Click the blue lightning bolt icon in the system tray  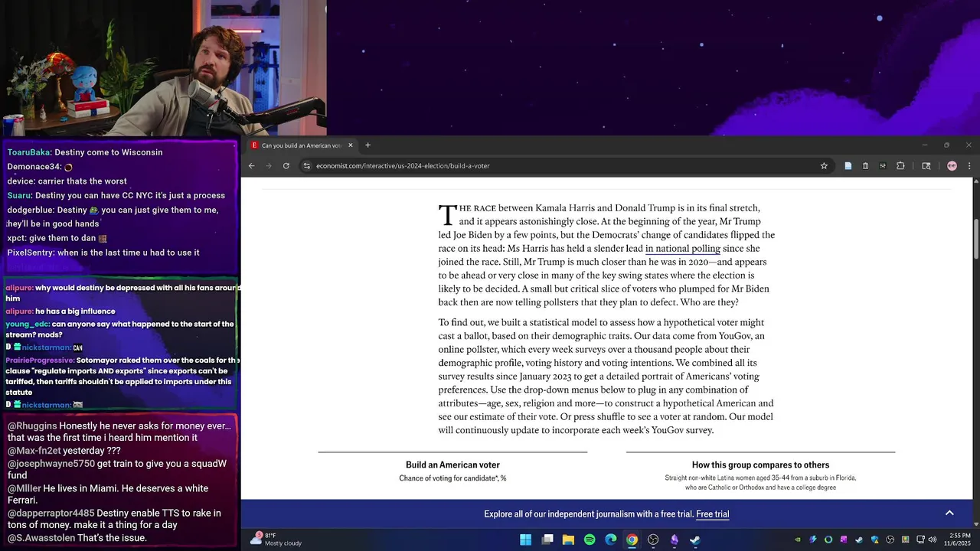click(813, 540)
